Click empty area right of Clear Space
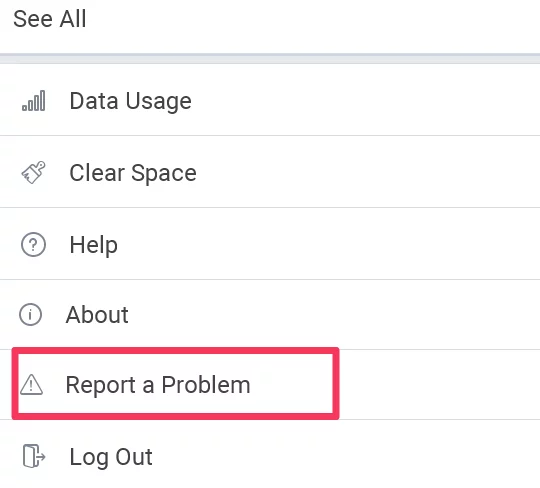 (x=368, y=172)
